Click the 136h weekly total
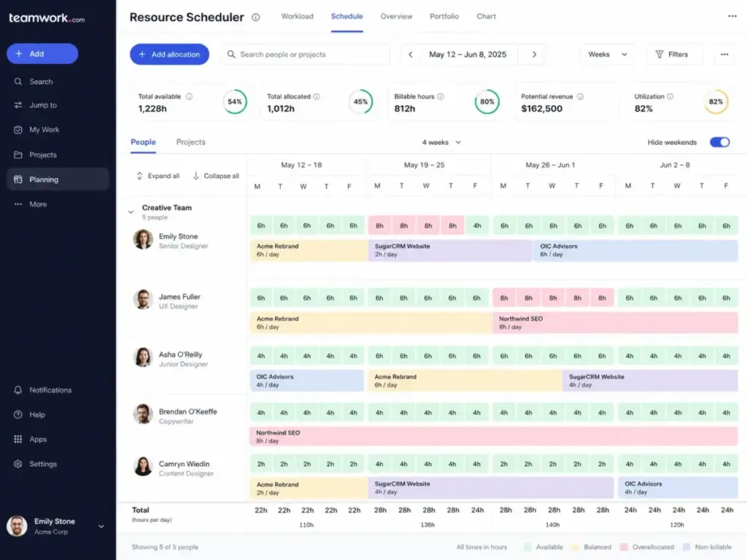 pyautogui.click(x=427, y=525)
